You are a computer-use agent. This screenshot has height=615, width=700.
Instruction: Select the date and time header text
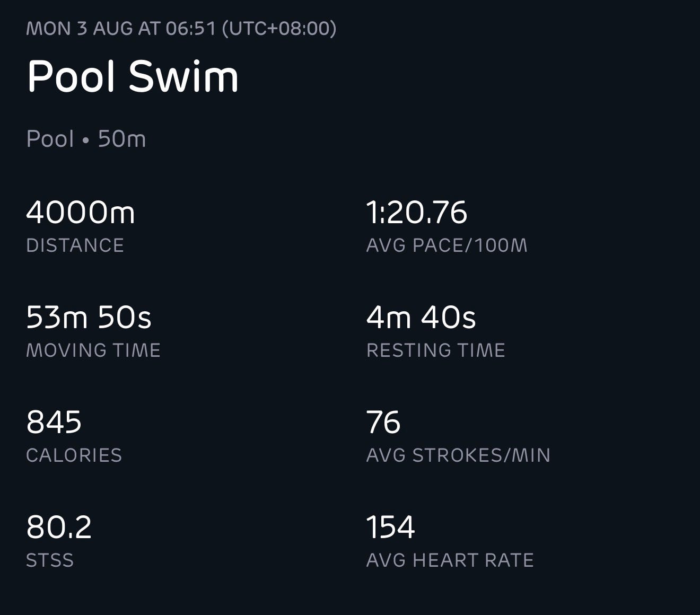[x=181, y=28]
